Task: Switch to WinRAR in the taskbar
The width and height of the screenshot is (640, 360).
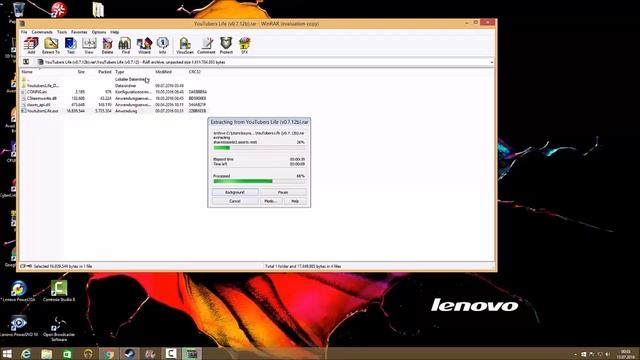Action: click(x=191, y=354)
